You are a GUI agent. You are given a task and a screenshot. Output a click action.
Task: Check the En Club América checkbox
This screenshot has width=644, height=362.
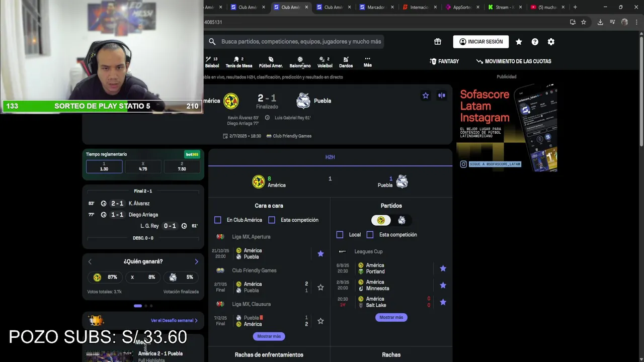pyautogui.click(x=218, y=220)
